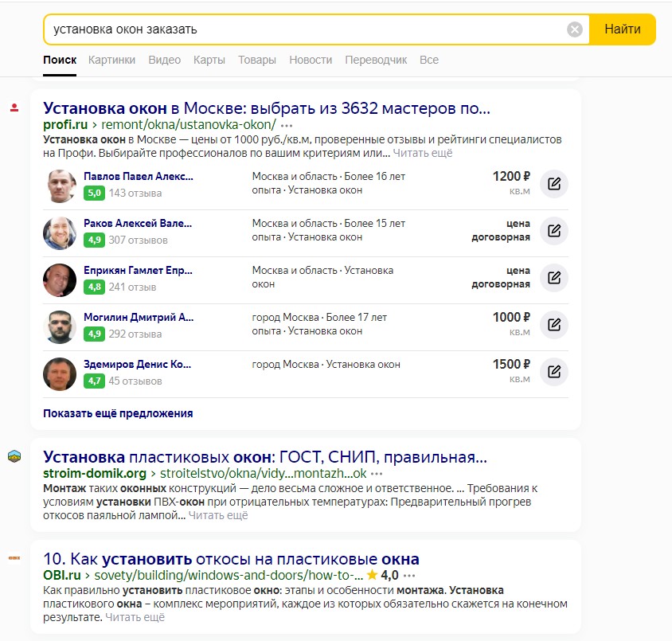
Task: Click the 241 отзыв review count
Action: [132, 287]
